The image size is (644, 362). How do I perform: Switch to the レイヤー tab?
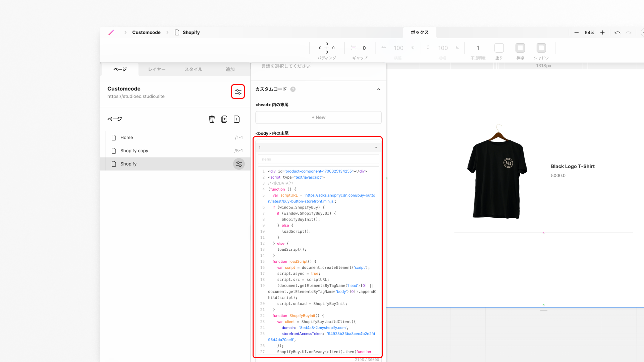[157, 69]
